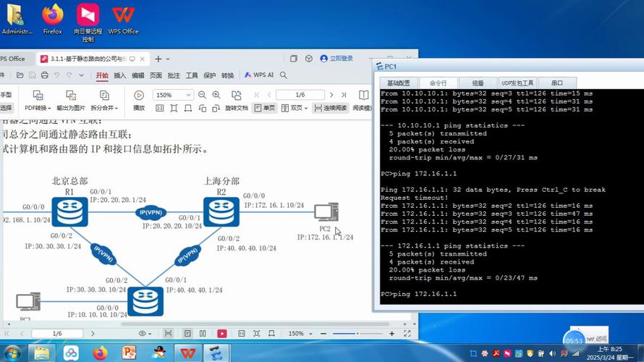Click the 旋转文档 button

click(x=237, y=101)
